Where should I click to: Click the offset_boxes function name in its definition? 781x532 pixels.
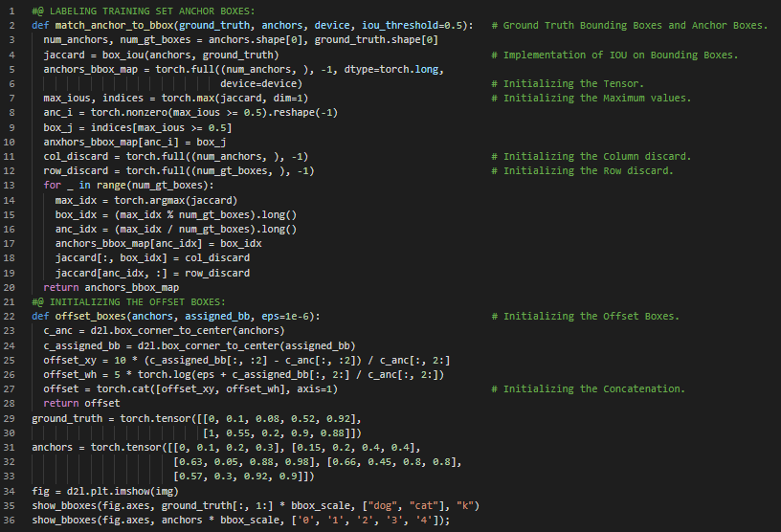pyautogui.click(x=87, y=316)
